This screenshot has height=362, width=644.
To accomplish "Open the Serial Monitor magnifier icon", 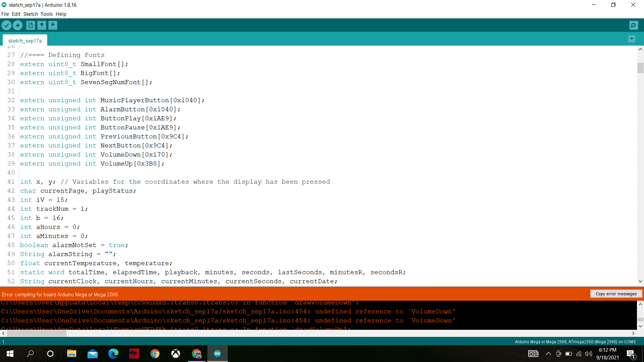I will 633,25.
